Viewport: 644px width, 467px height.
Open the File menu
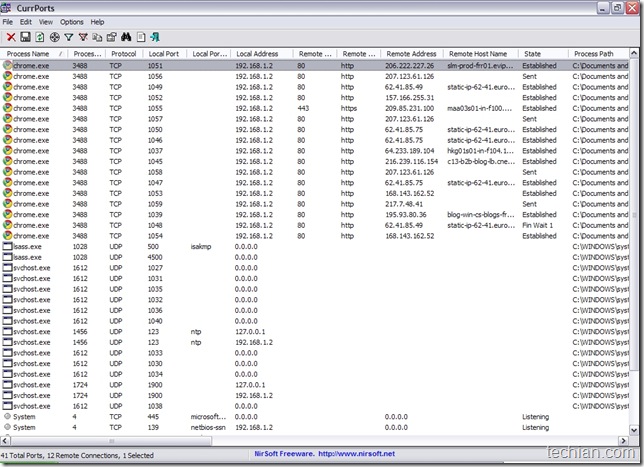point(7,22)
